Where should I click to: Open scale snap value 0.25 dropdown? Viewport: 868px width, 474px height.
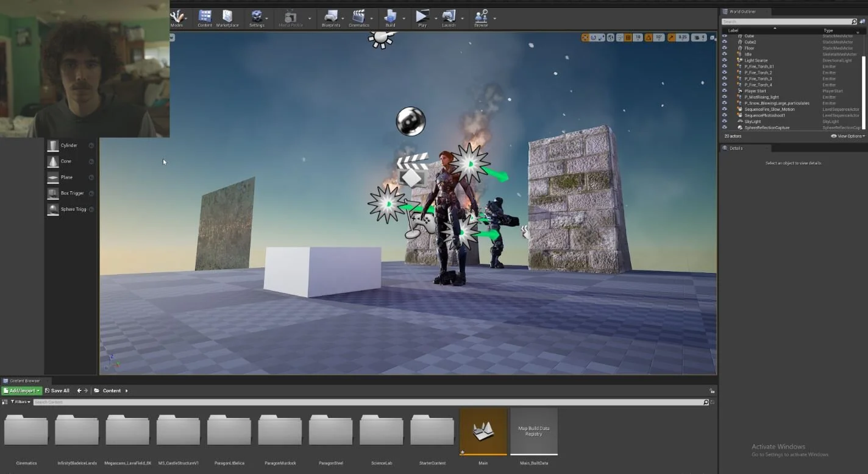pyautogui.click(x=683, y=37)
